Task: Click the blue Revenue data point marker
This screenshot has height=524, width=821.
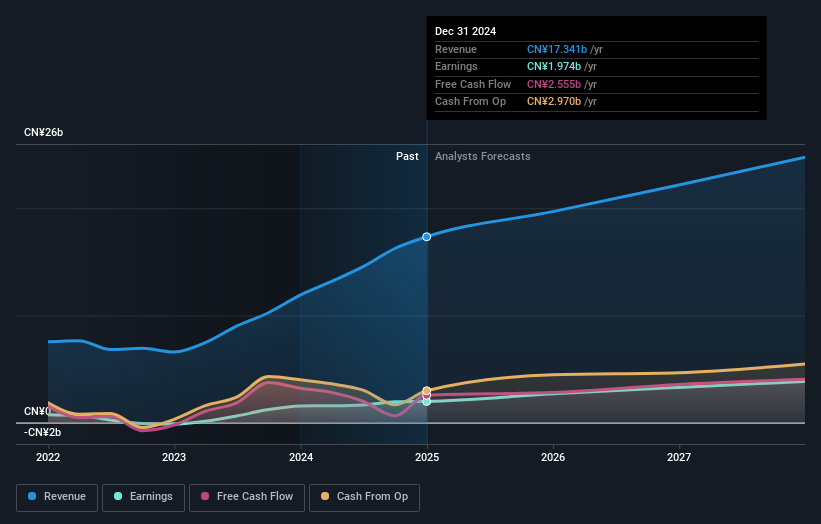Action: (427, 237)
